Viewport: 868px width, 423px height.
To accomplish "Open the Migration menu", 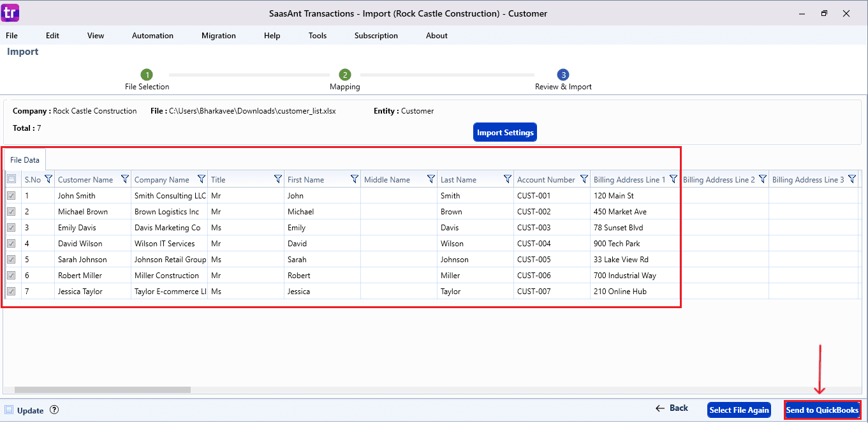I will click(x=219, y=36).
